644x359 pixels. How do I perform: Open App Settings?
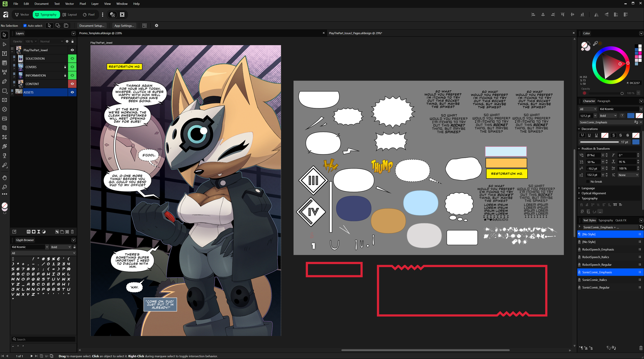pos(124,26)
